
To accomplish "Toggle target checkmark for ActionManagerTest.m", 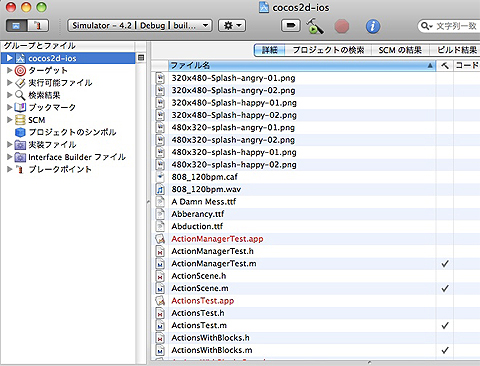I will pos(445,264).
